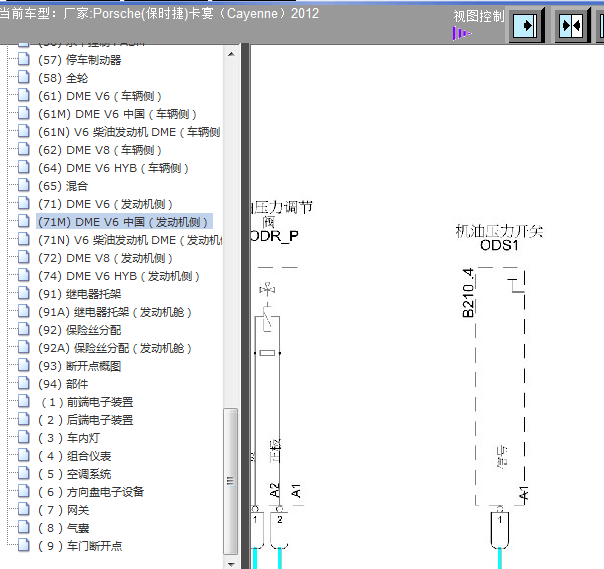
Task: Click ODS1 oil pressure switch label
Action: (x=499, y=245)
